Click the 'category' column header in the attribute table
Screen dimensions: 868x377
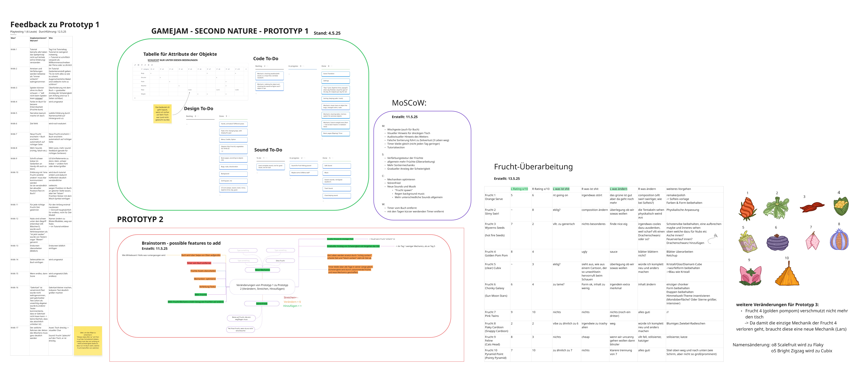tap(145, 69)
